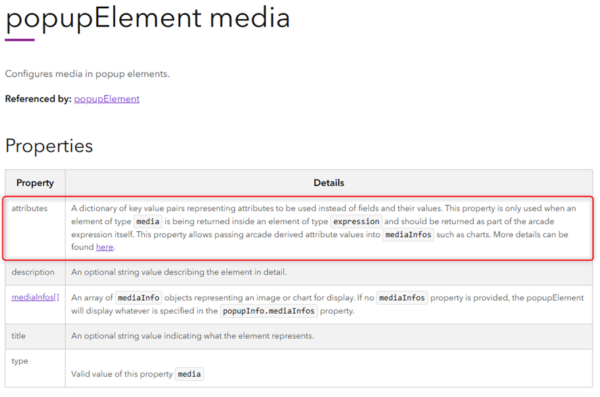
Task: Click the 'expression' code tag
Action: pos(356,221)
